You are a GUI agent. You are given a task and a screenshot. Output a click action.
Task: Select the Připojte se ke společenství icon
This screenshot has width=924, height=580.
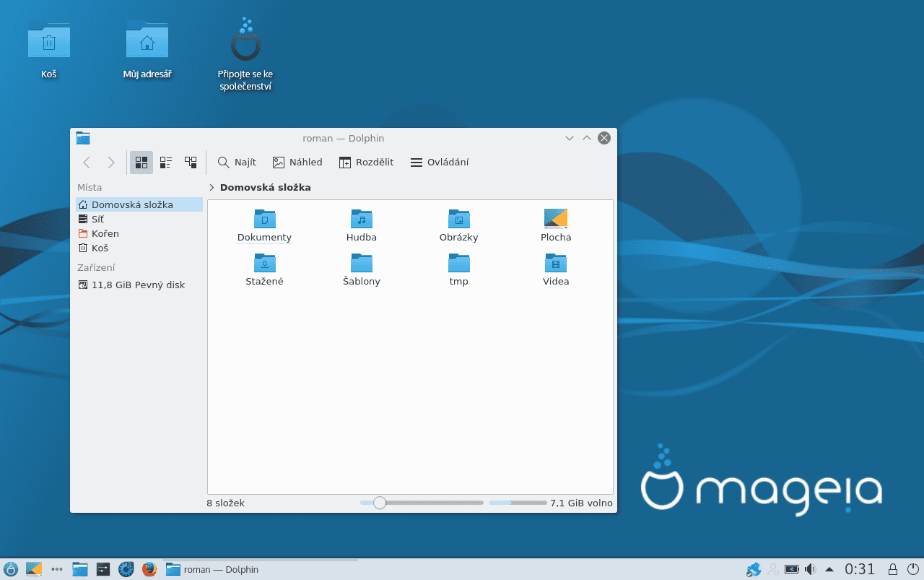point(245,40)
